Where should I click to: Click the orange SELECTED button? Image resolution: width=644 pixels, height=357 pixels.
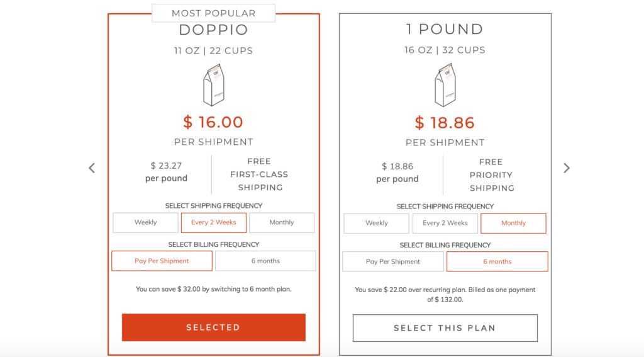[x=214, y=327]
